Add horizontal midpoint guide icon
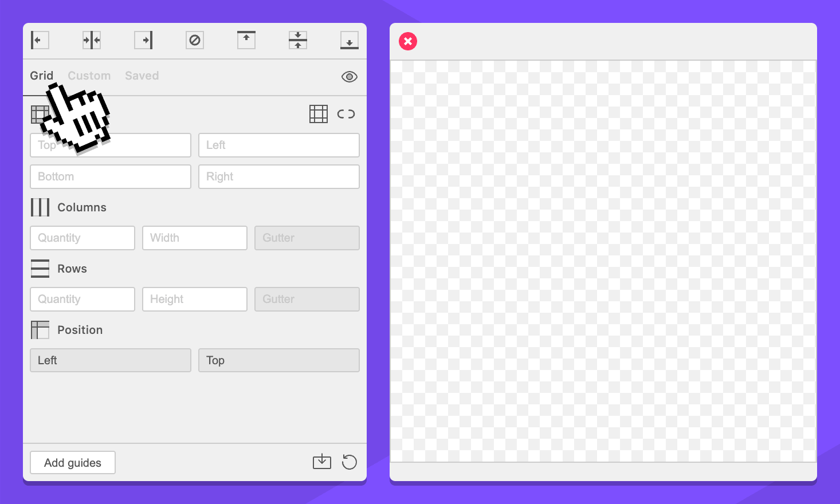840x504 pixels. [298, 40]
